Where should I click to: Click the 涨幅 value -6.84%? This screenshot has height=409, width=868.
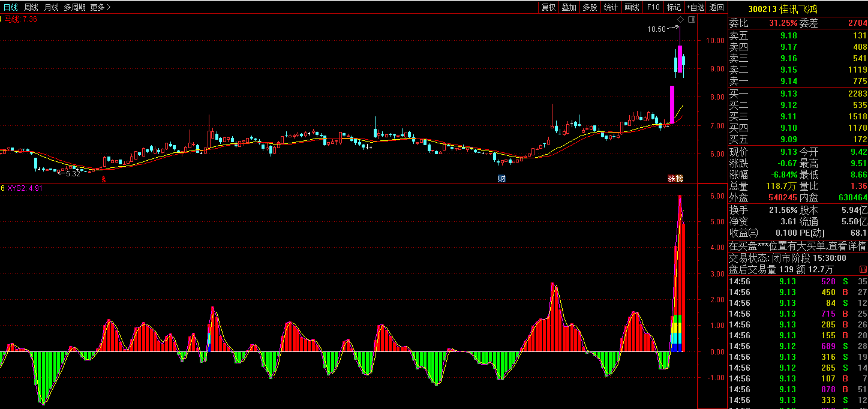pyautogui.click(x=783, y=175)
